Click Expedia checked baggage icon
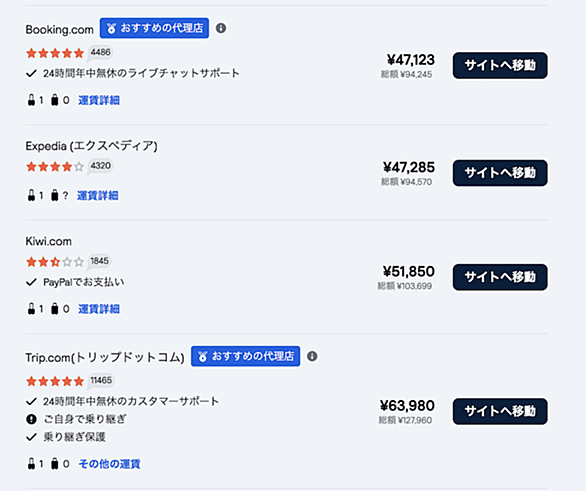586x491 pixels. tap(55, 195)
